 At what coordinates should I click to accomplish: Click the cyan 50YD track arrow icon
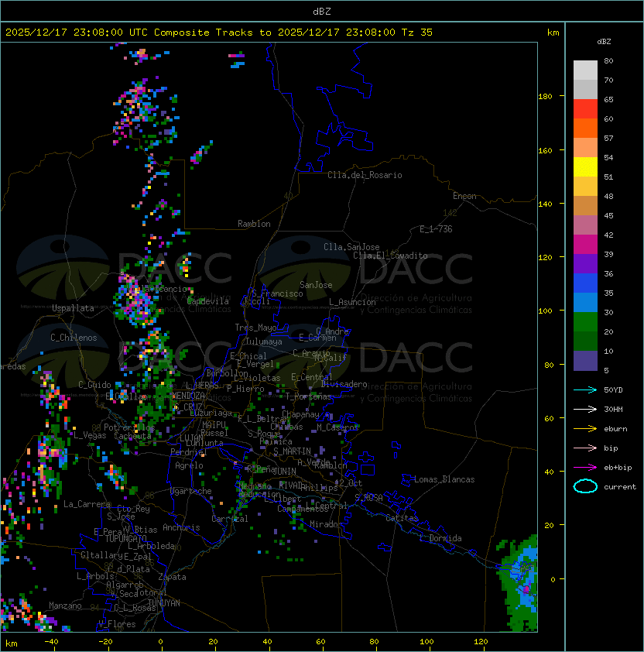(585, 389)
